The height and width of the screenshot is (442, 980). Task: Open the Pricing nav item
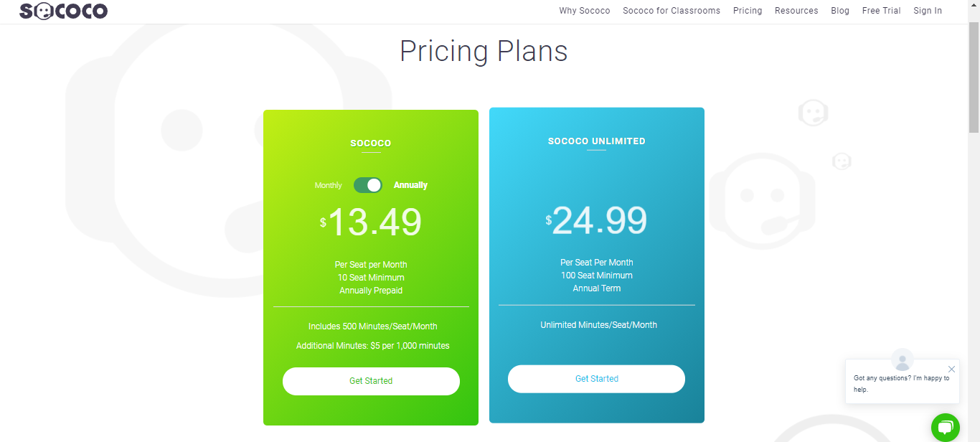point(748,11)
